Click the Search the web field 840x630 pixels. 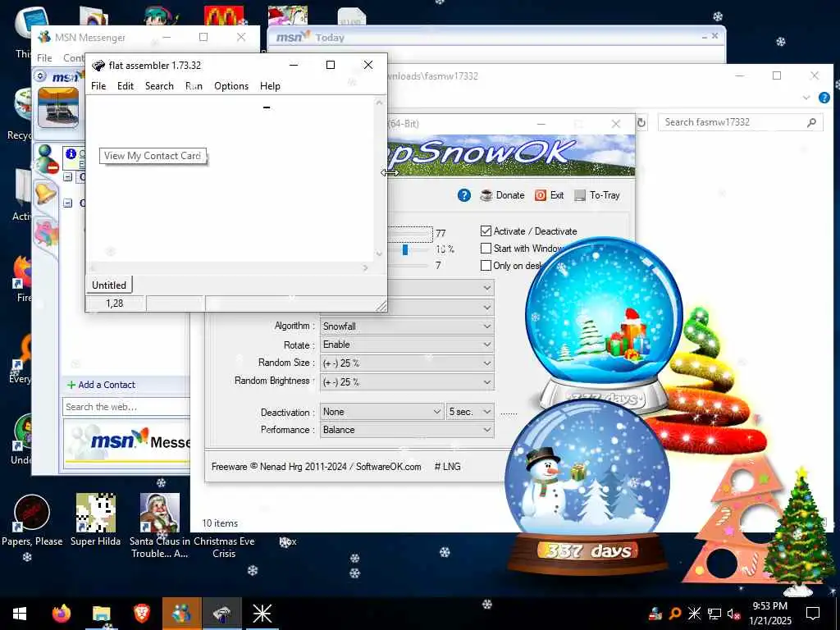pyautogui.click(x=126, y=407)
